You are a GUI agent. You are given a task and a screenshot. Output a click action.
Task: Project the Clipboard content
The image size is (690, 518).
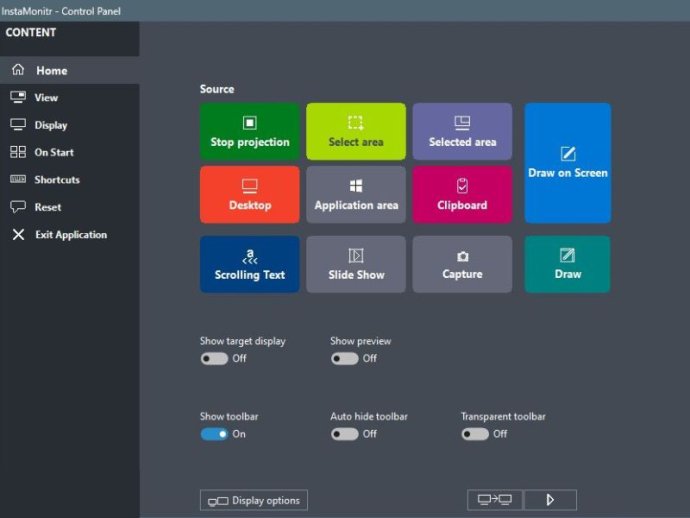pyautogui.click(x=462, y=195)
